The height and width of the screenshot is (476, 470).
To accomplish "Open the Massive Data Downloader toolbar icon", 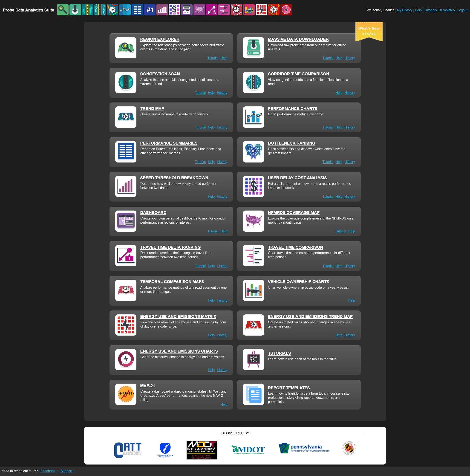I will tap(75, 10).
